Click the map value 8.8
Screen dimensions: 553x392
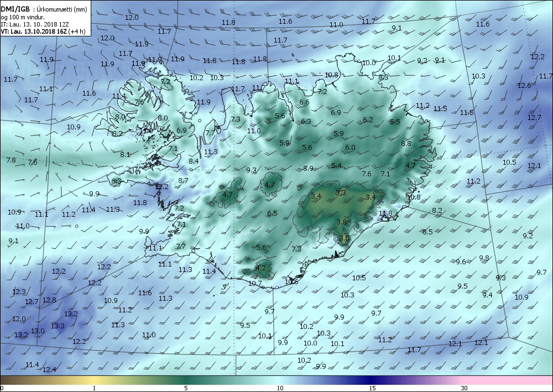pyautogui.click(x=406, y=143)
